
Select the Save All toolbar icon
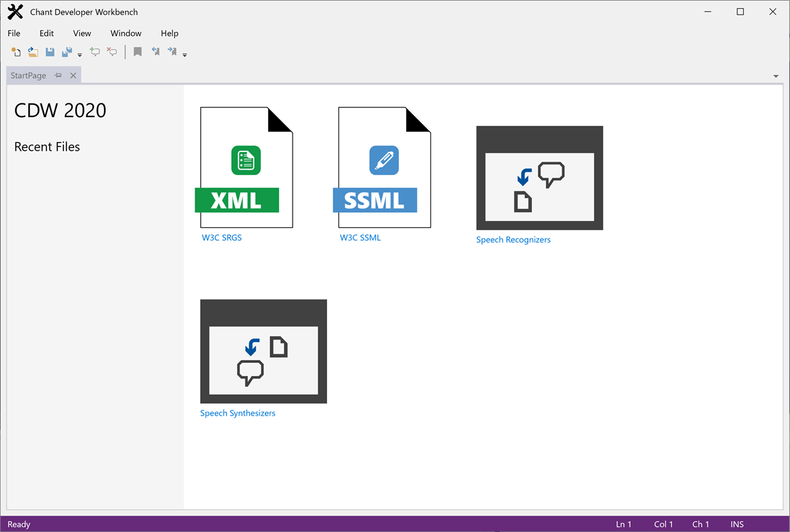pos(67,51)
